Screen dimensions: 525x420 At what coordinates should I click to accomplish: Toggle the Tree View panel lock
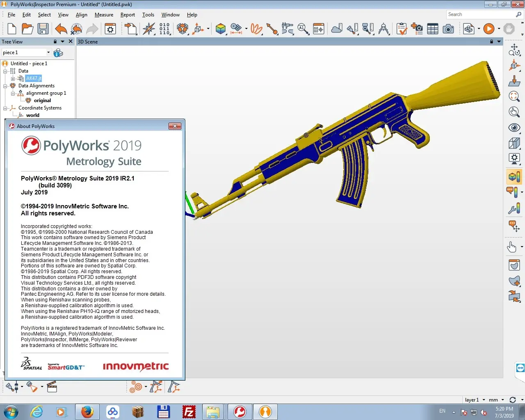pos(55,41)
